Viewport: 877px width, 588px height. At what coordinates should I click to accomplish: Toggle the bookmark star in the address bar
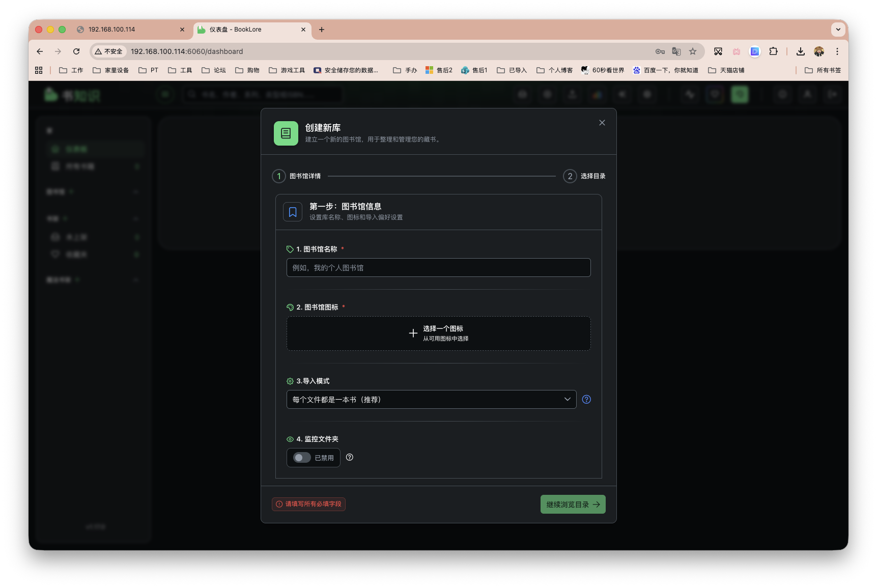pos(693,51)
